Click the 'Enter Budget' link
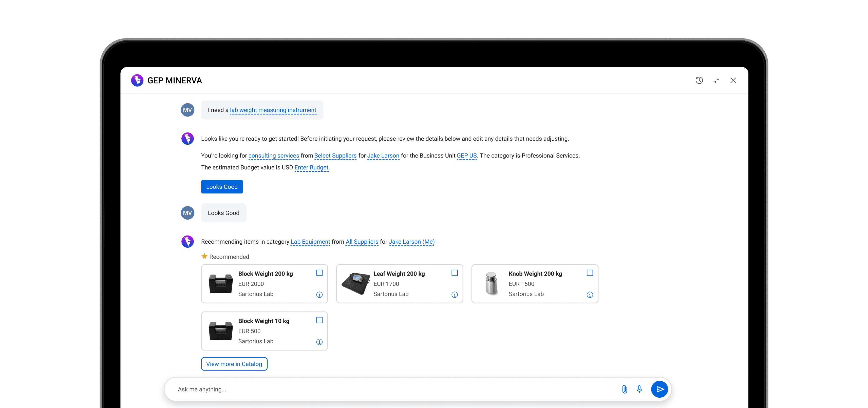 point(311,167)
